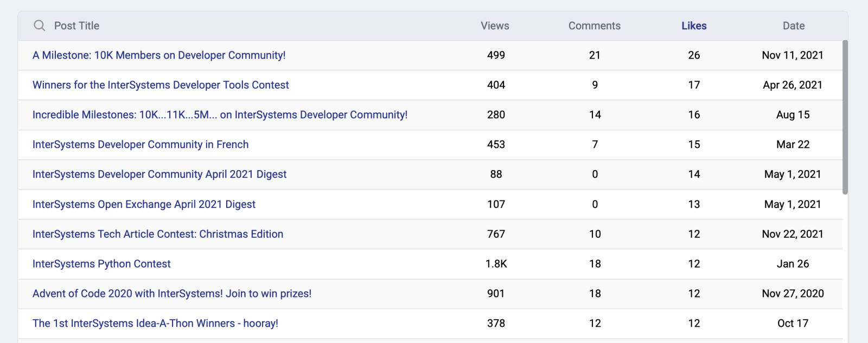
Task: Select comments value 10
Action: tap(595, 234)
